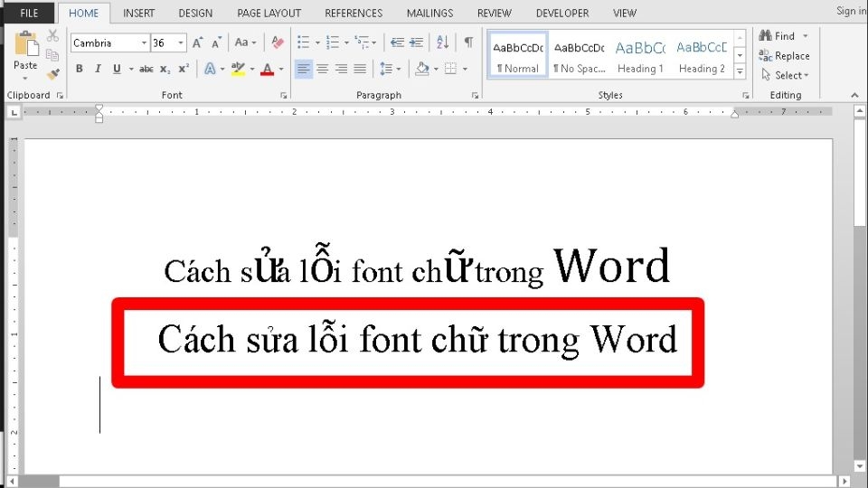Image resolution: width=868 pixels, height=488 pixels.
Task: Switch to the REVIEW tab
Action: point(495,13)
